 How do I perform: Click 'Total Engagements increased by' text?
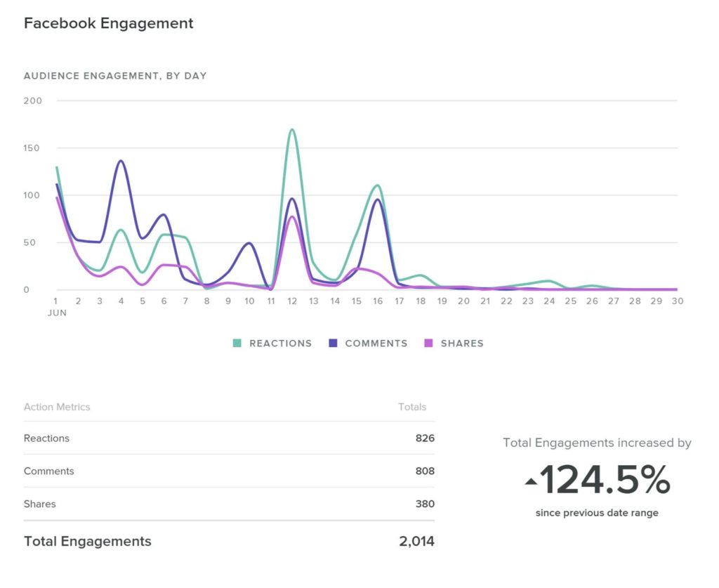[597, 443]
